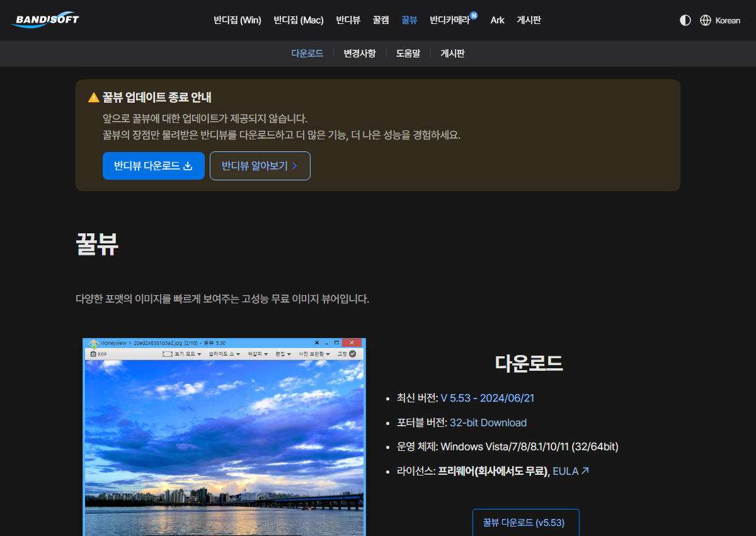
Task: Select the 다운로드 sub-tab
Action: pyautogui.click(x=307, y=54)
